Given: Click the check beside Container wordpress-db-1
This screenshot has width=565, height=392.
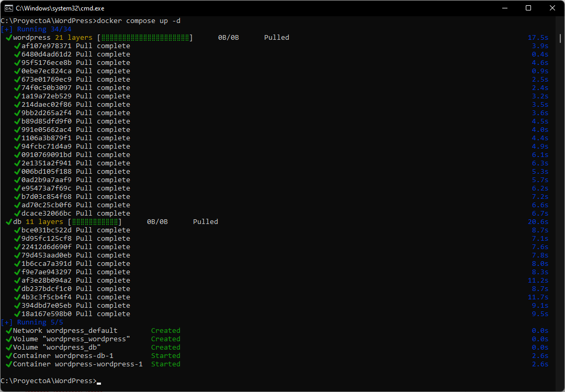Looking at the screenshot, I should click(x=9, y=355).
